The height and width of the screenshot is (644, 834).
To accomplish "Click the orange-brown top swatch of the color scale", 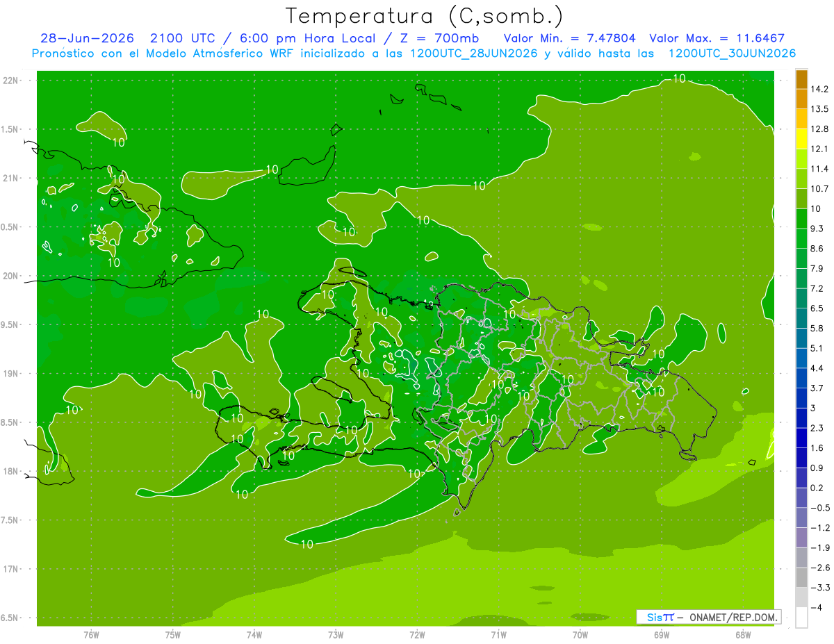I will click(801, 79).
